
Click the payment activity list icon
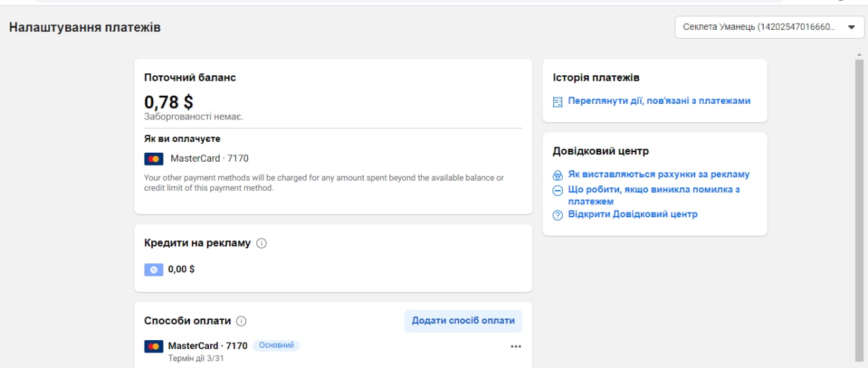[x=558, y=102]
